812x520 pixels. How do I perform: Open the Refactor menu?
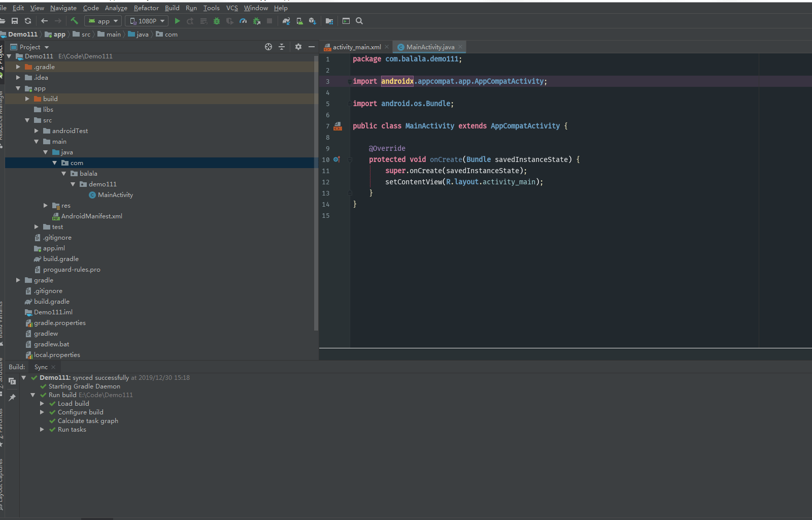pos(146,8)
